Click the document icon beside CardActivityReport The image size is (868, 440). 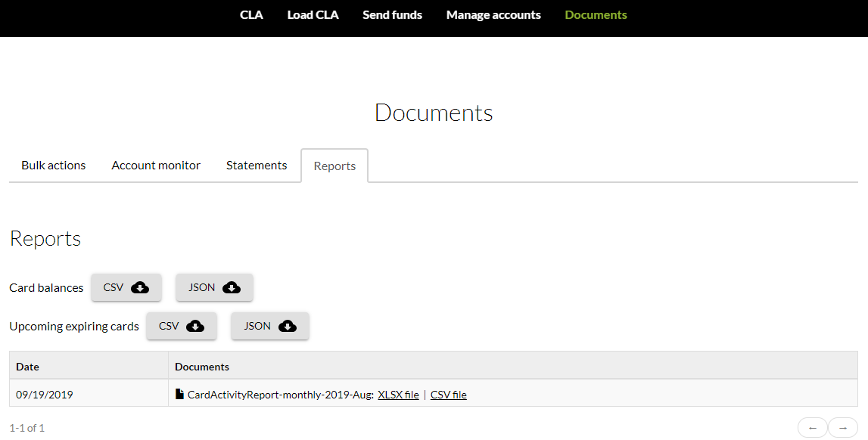tap(179, 394)
